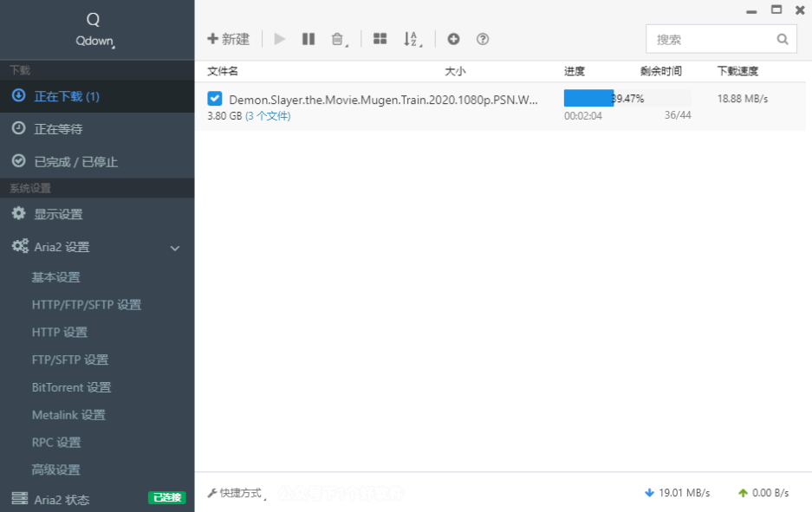Click the blue download arrow status icon
The height and width of the screenshot is (512, 812).
649,493
